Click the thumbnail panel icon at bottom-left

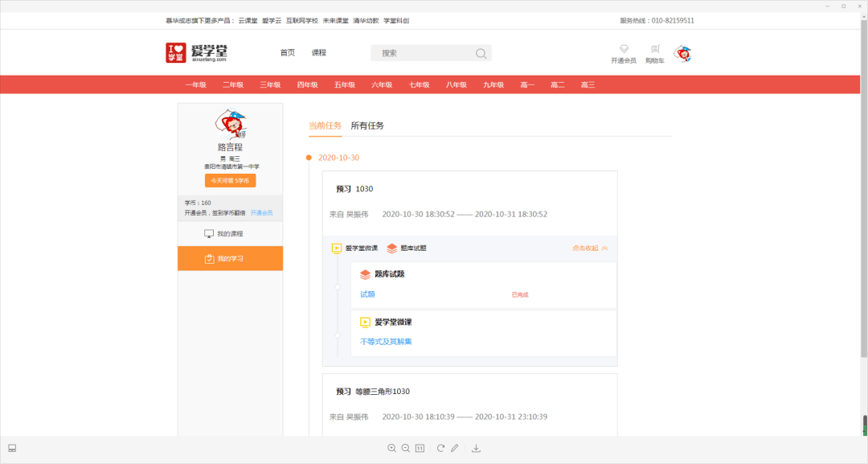pyautogui.click(x=12, y=449)
